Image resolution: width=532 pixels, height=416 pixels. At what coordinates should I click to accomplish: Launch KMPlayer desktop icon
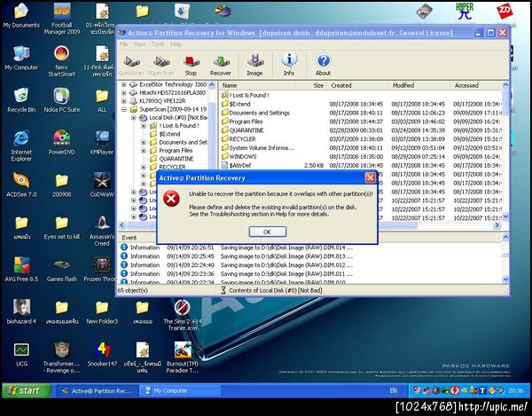[102, 142]
